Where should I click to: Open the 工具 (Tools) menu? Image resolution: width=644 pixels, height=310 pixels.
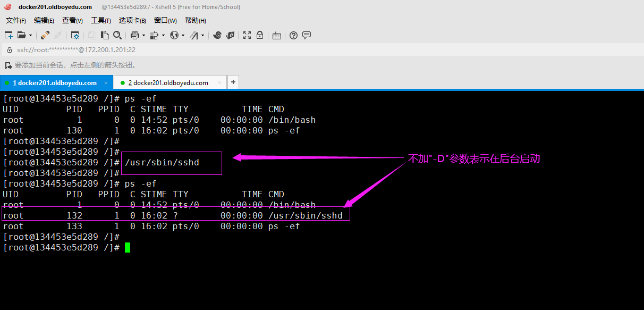coord(100,20)
